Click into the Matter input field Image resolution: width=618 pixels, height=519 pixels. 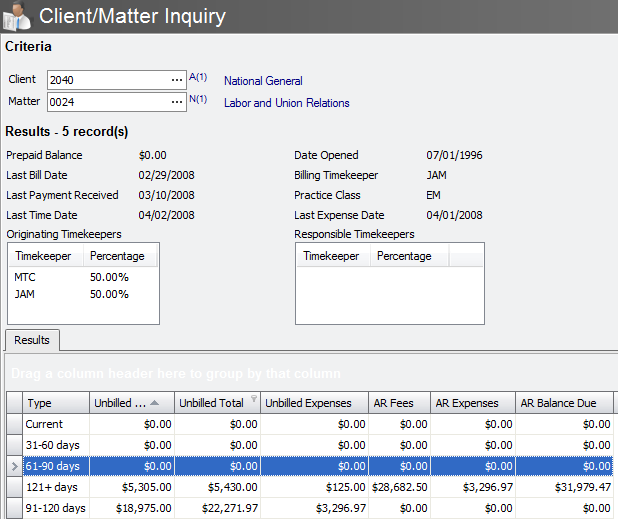click(105, 101)
